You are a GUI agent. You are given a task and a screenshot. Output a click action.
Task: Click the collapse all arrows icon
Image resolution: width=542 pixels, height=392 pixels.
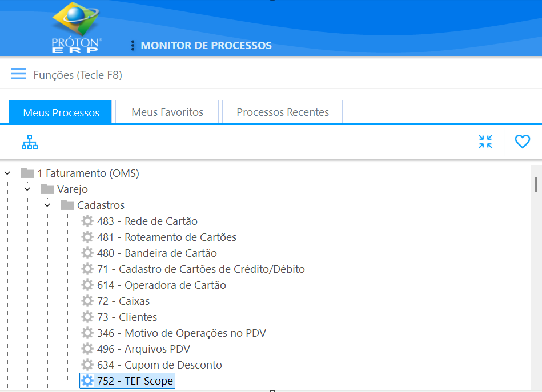485,142
